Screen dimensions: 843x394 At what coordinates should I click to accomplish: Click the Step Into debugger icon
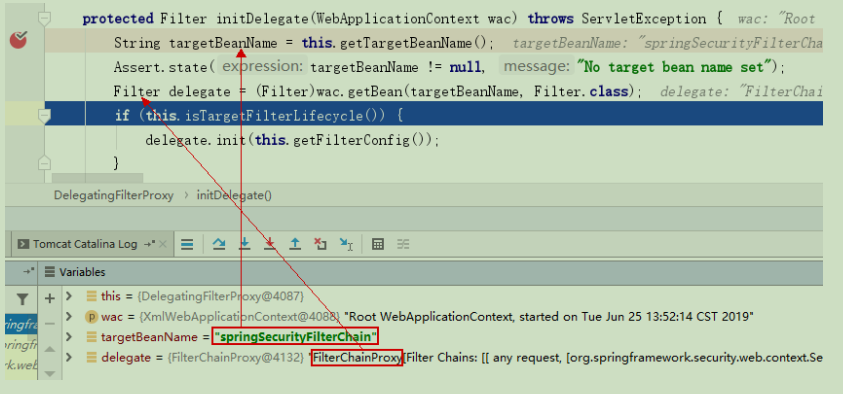tap(245, 245)
